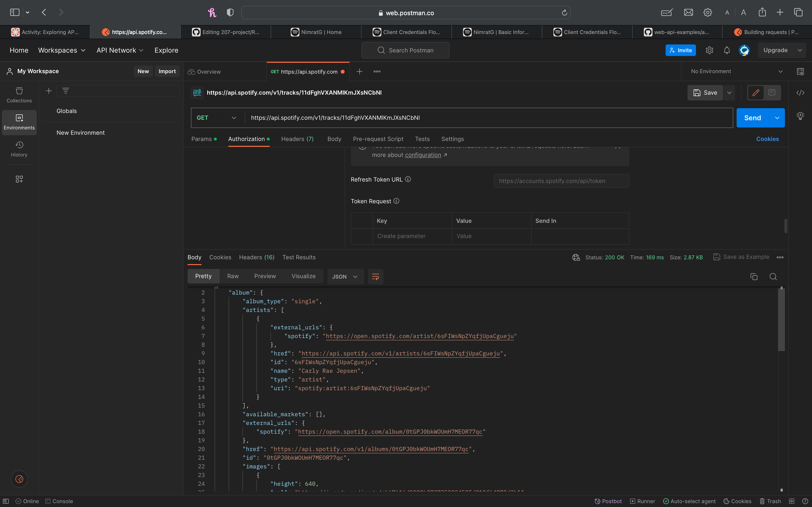
Task: Select History in the left sidebar
Action: [19, 149]
